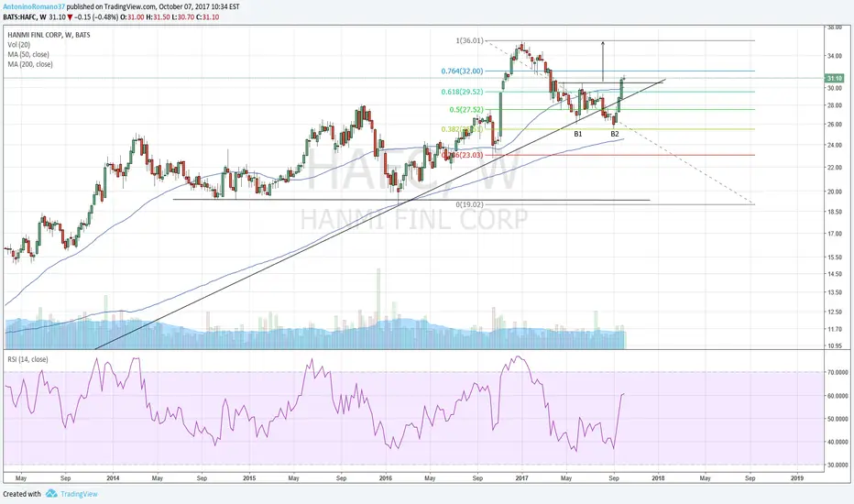Open the TradingView link beside the logo

pyautogui.click(x=79, y=494)
